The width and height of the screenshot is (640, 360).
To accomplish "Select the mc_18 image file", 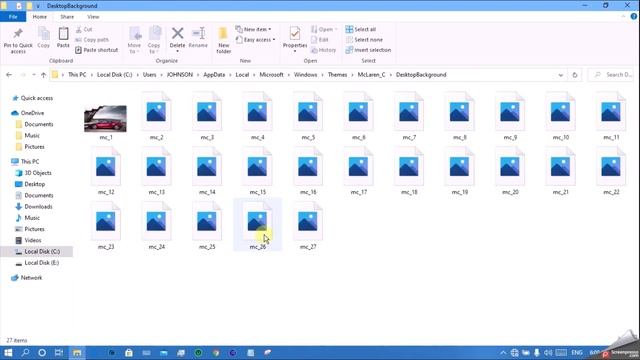I will click(x=409, y=171).
